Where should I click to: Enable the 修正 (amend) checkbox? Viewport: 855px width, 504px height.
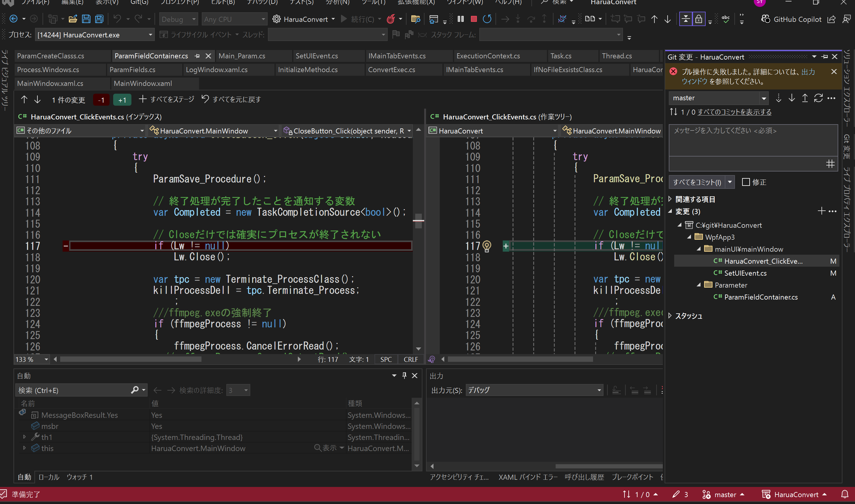tap(746, 182)
